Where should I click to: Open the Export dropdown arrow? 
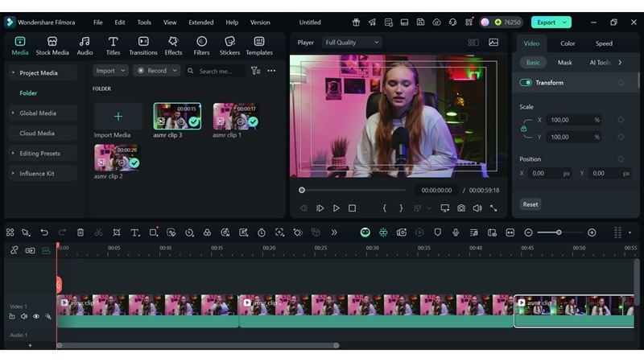[565, 23]
